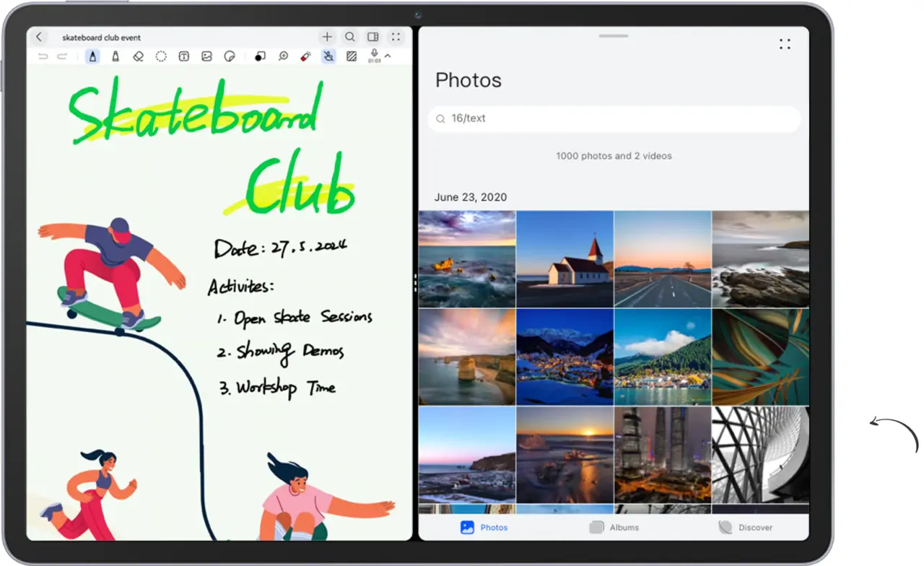Select the red laser pointer tool
This screenshot has height=566, width=924.
305,56
